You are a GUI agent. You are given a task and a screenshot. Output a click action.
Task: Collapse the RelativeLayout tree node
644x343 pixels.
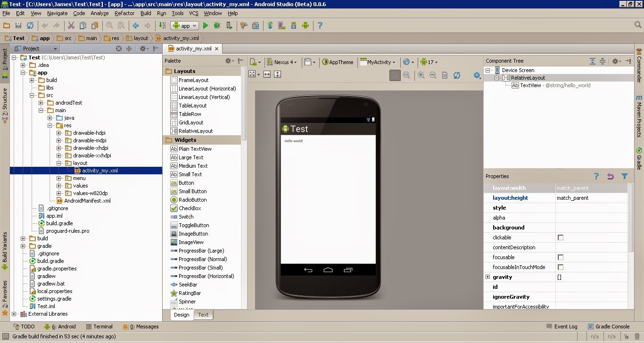point(497,78)
